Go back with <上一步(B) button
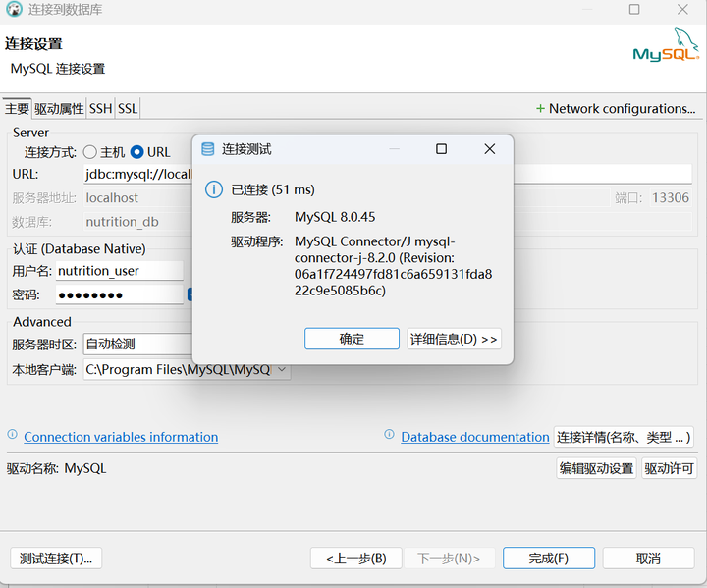This screenshot has height=588, width=707. coord(356,559)
